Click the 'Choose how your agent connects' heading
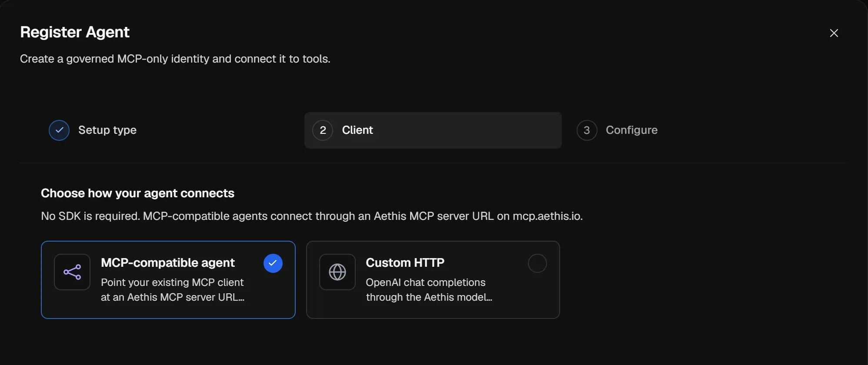Screen dimensions: 868x365 (137, 193)
